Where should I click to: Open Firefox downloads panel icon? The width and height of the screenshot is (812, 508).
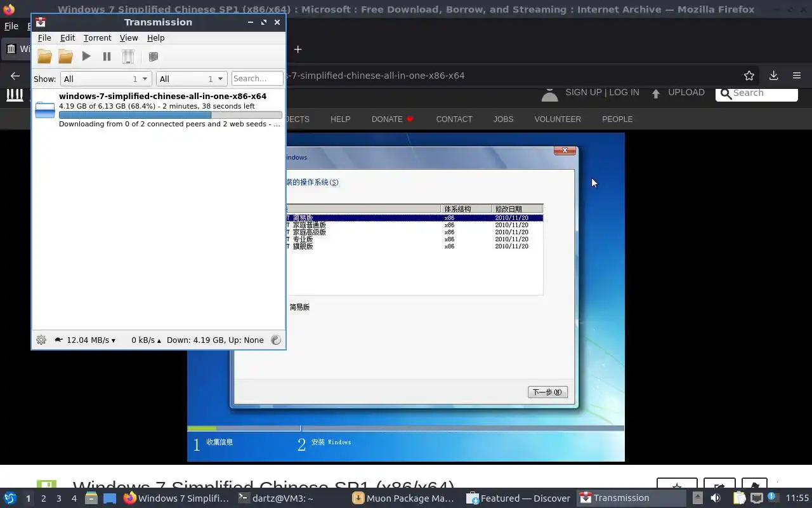pyautogui.click(x=773, y=76)
